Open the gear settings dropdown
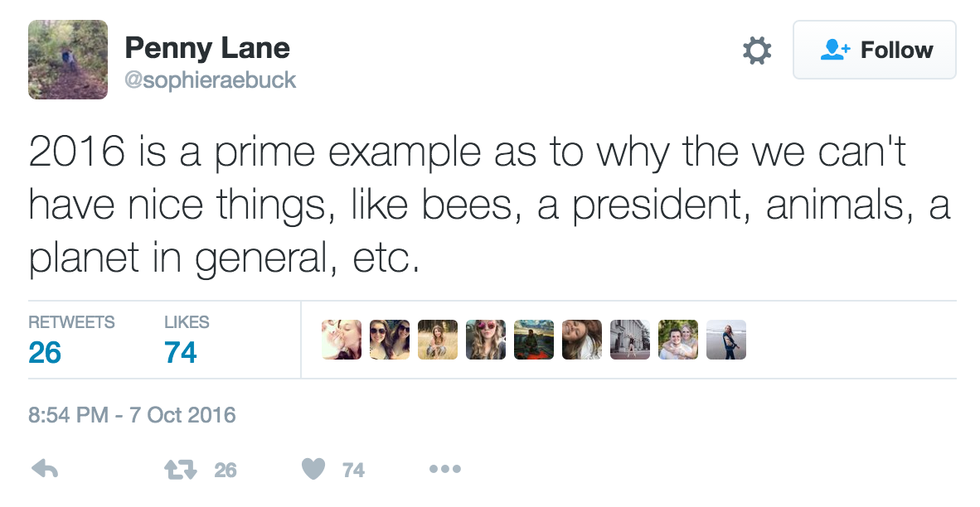The width and height of the screenshot is (980, 507). (x=757, y=50)
